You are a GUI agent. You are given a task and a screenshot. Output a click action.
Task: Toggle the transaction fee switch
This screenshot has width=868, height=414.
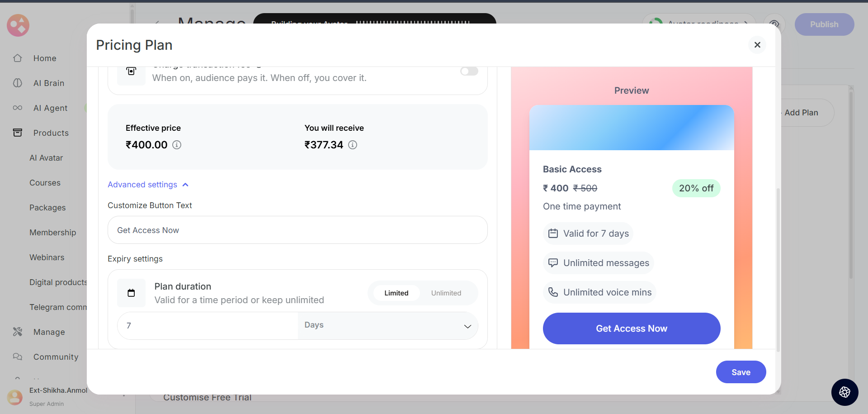469,71
